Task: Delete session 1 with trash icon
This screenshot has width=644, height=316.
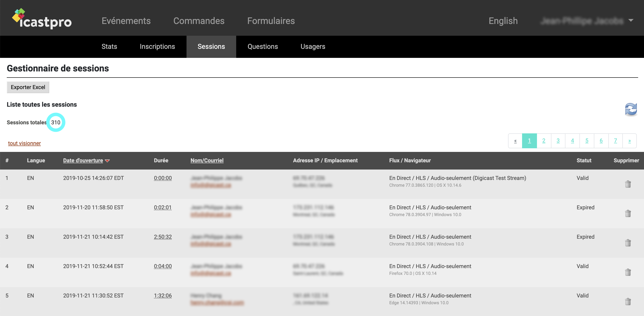Action: [x=628, y=184]
